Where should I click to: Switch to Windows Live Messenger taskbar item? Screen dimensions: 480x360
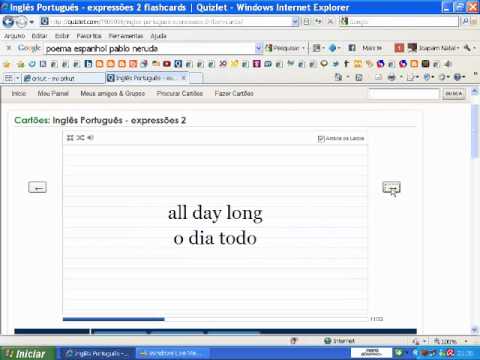[172, 353]
